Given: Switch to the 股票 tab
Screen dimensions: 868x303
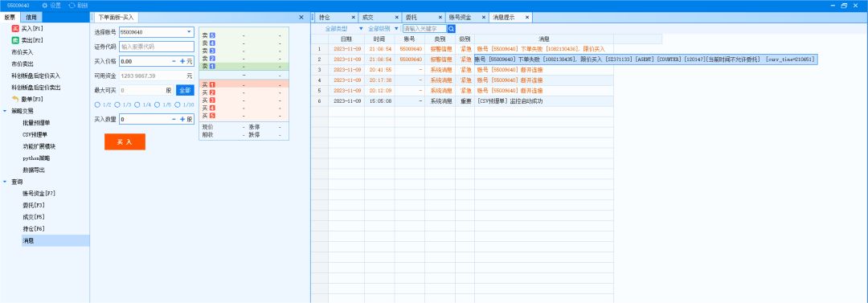Looking at the screenshot, I should tap(10, 17).
